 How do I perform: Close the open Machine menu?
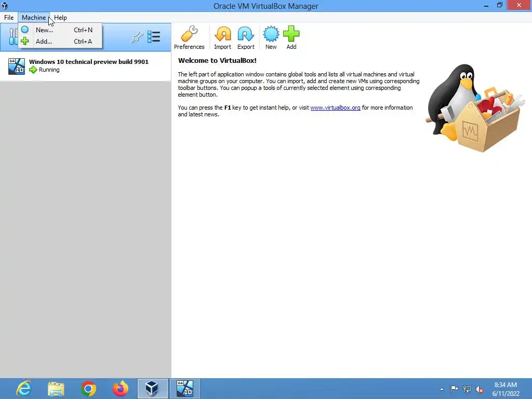coord(34,18)
